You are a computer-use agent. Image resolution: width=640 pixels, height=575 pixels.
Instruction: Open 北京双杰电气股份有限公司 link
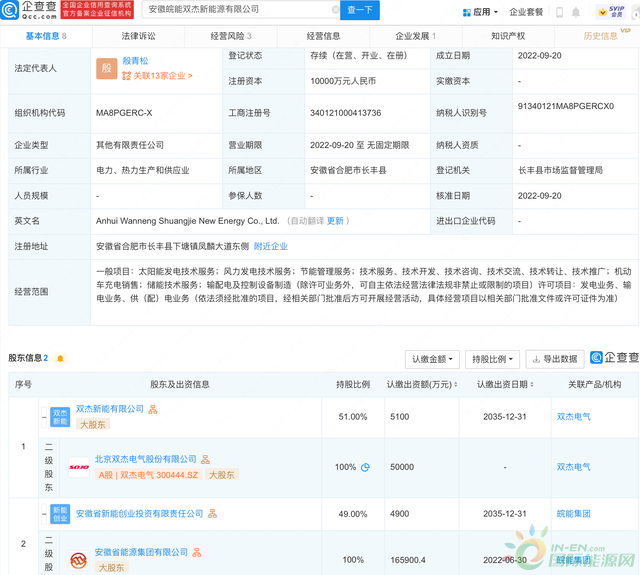click(146, 460)
